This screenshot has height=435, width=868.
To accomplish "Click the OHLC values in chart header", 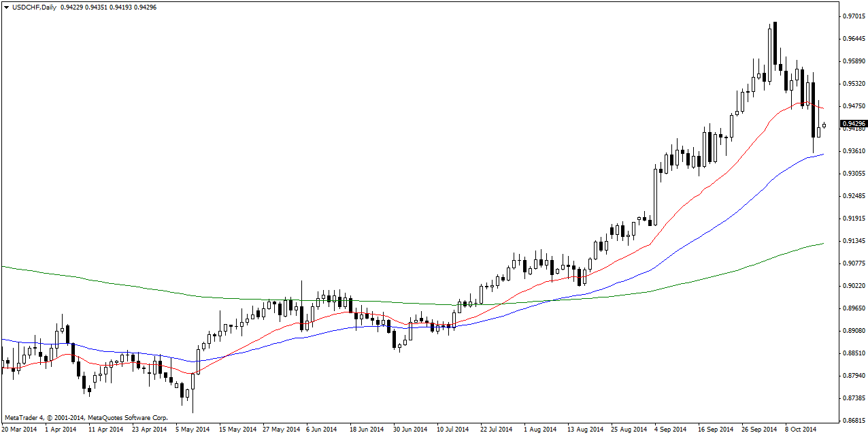I will click(108, 7).
